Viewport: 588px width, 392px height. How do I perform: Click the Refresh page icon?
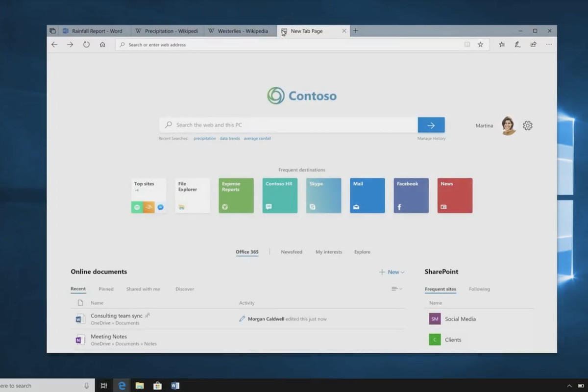tap(86, 45)
